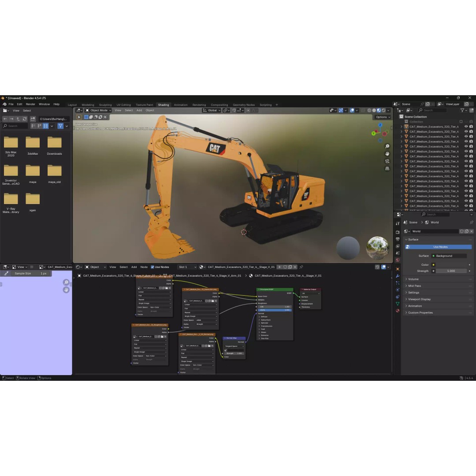Click the Background surface shader button
The image size is (476, 476).
[x=449, y=256]
